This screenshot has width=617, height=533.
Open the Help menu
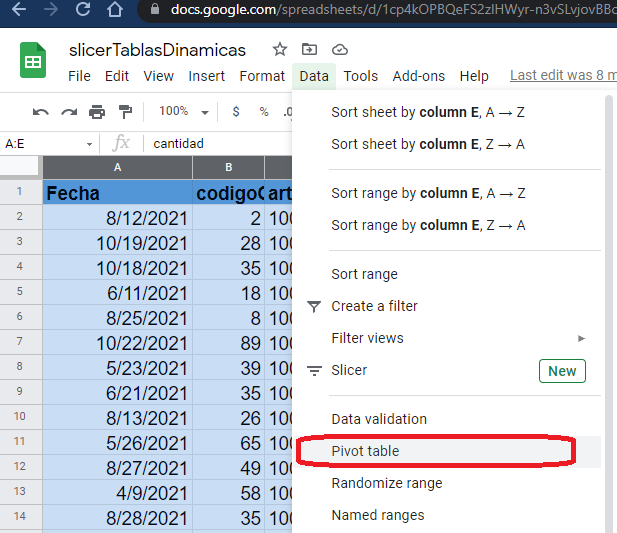tap(474, 76)
